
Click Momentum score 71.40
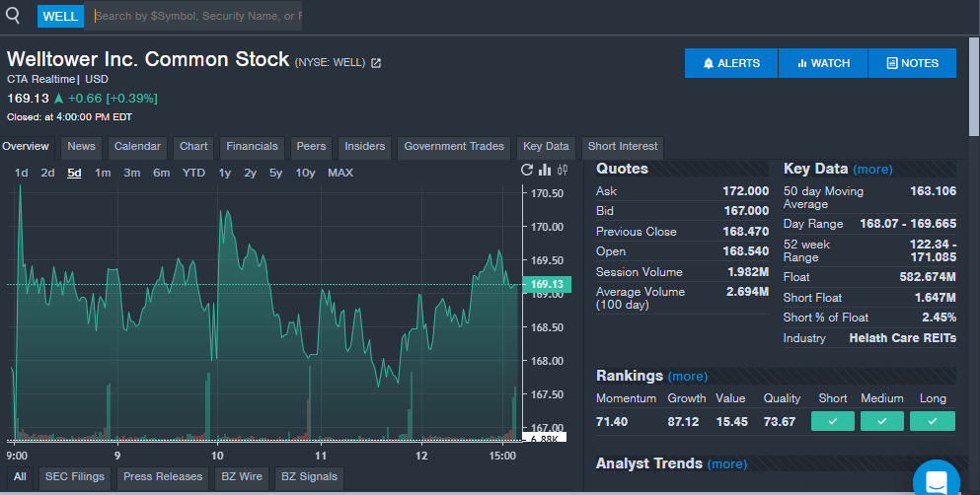click(x=612, y=422)
